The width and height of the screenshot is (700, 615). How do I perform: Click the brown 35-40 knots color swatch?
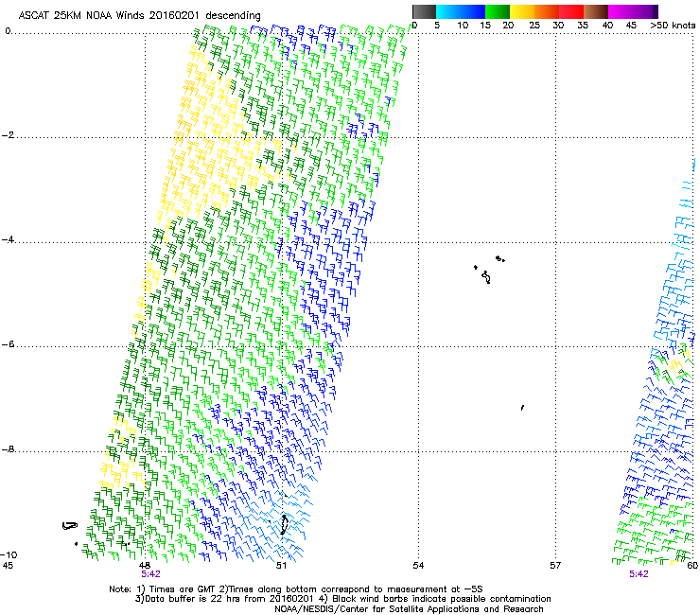coord(596,11)
